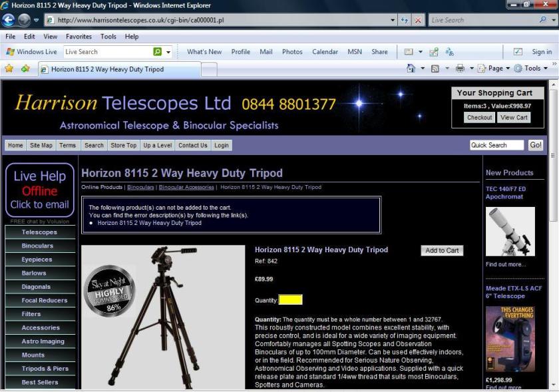Select Telescopes in the left sidebar
Viewport: 559px width, 392px height.
coord(39,232)
